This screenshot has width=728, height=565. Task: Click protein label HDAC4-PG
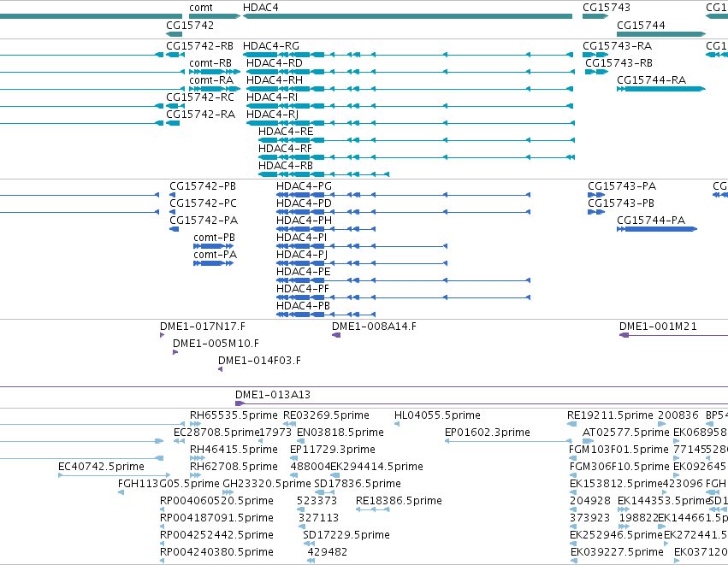[304, 186]
